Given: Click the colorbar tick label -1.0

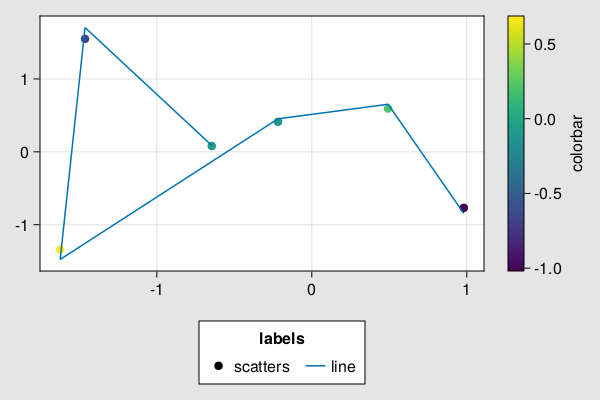Looking at the screenshot, I should pyautogui.click(x=548, y=269).
